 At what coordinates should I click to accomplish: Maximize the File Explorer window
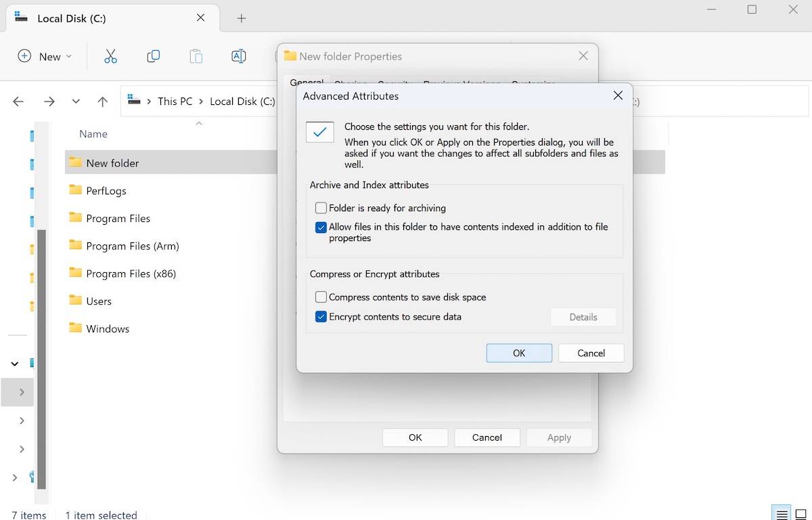pos(752,9)
